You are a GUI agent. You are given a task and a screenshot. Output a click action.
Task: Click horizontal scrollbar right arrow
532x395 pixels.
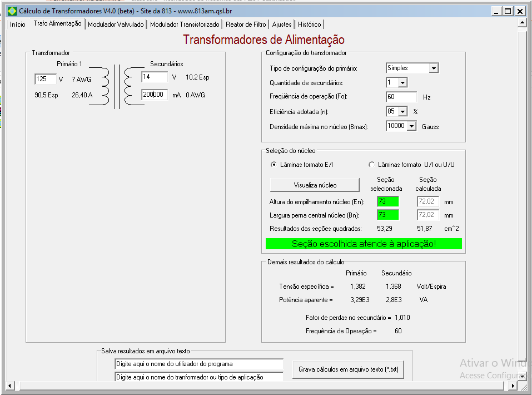tap(513, 386)
